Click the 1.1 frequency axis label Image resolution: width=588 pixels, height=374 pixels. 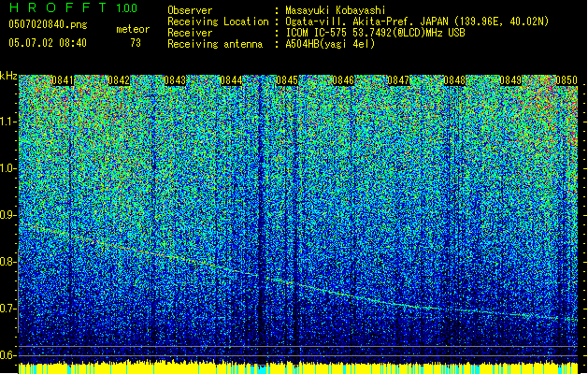pyautogui.click(x=9, y=121)
